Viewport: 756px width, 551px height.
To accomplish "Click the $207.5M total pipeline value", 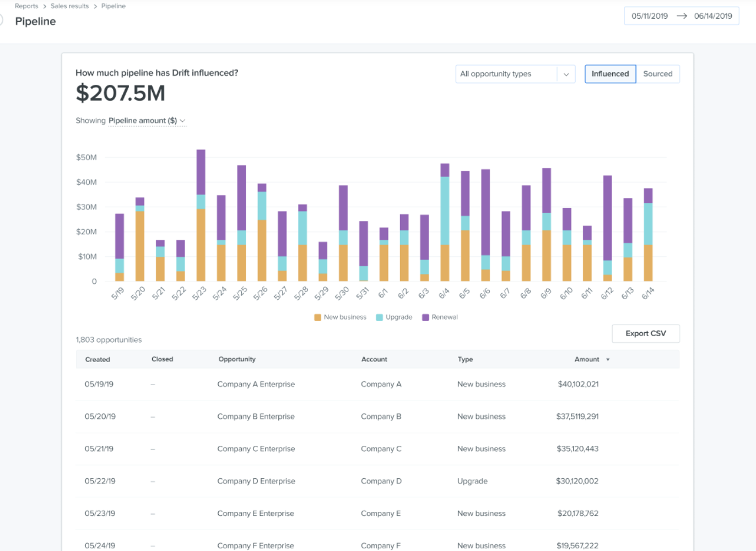I will click(x=120, y=93).
